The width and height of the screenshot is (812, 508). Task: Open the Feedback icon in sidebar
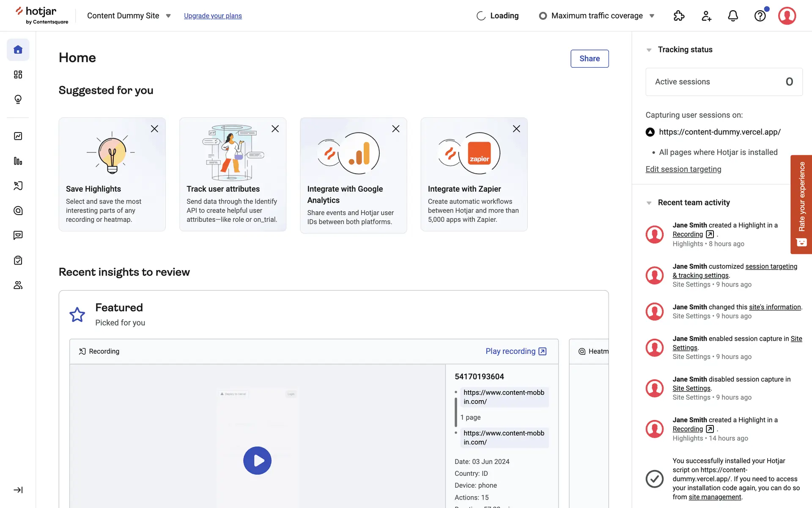[x=18, y=235]
